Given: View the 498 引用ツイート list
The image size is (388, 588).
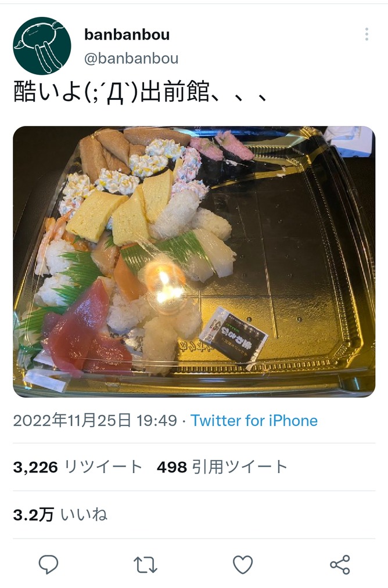Looking at the screenshot, I should (x=222, y=467).
